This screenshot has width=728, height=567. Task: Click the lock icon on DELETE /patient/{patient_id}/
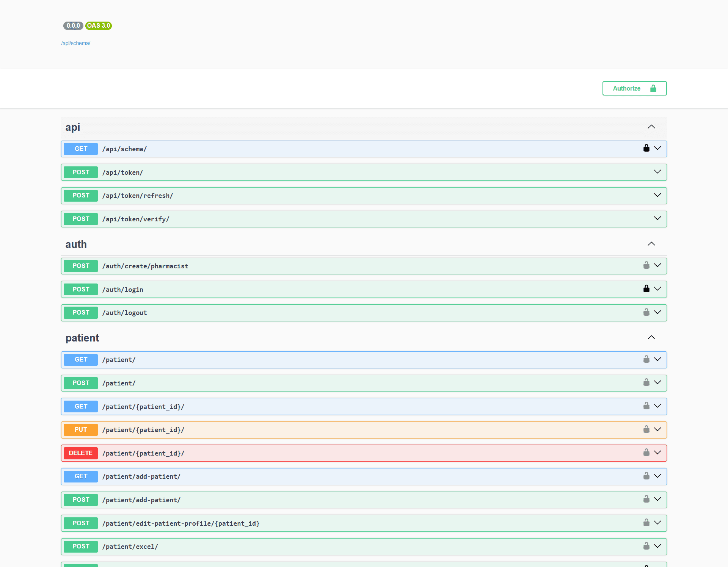click(646, 452)
